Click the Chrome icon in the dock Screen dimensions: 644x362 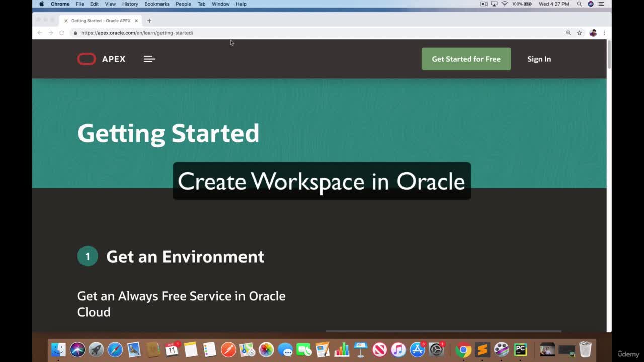tap(463, 349)
